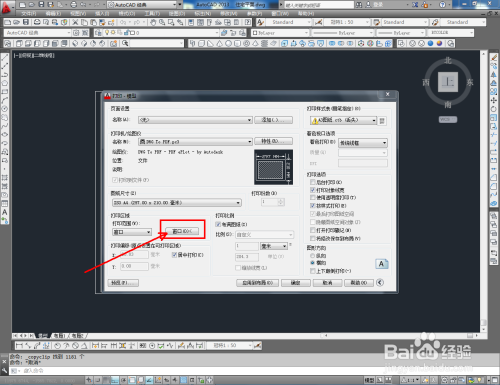Click the 取消 cancel button
The height and width of the screenshot is (385, 500).
[x=328, y=283]
